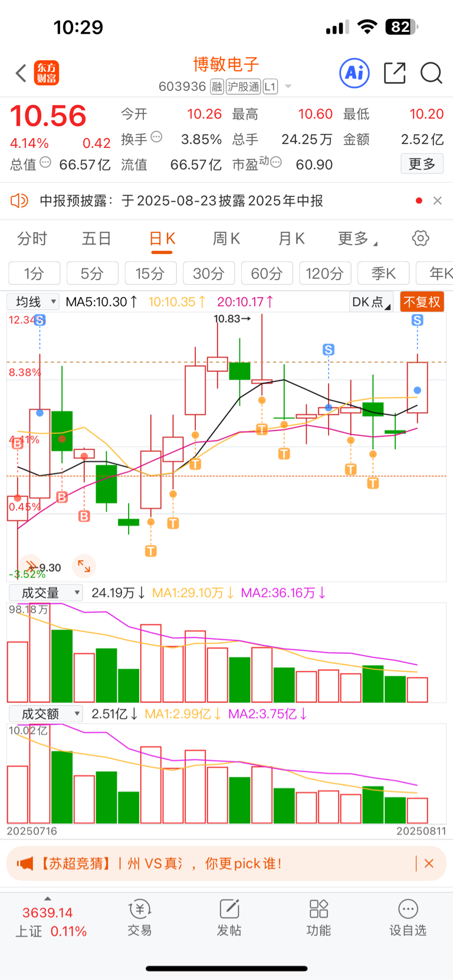Expand the 更多 period menu
Viewport: 453px width, 980px height.
(357, 239)
